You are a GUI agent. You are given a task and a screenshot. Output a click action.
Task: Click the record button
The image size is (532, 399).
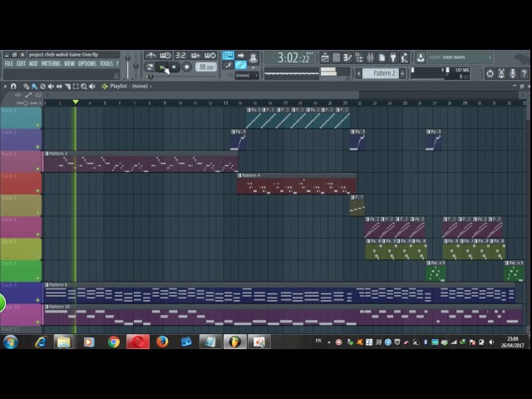pos(186,67)
